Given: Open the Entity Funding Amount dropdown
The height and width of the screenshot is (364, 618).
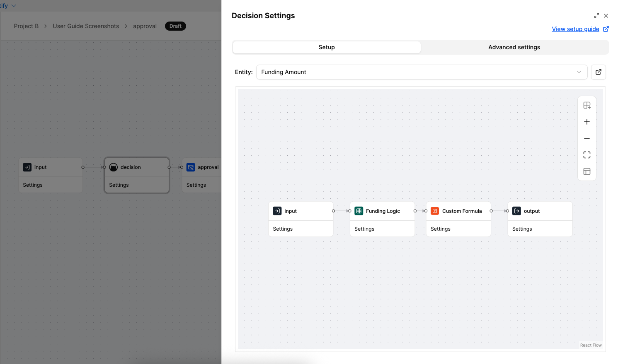Looking at the screenshot, I should [422, 72].
